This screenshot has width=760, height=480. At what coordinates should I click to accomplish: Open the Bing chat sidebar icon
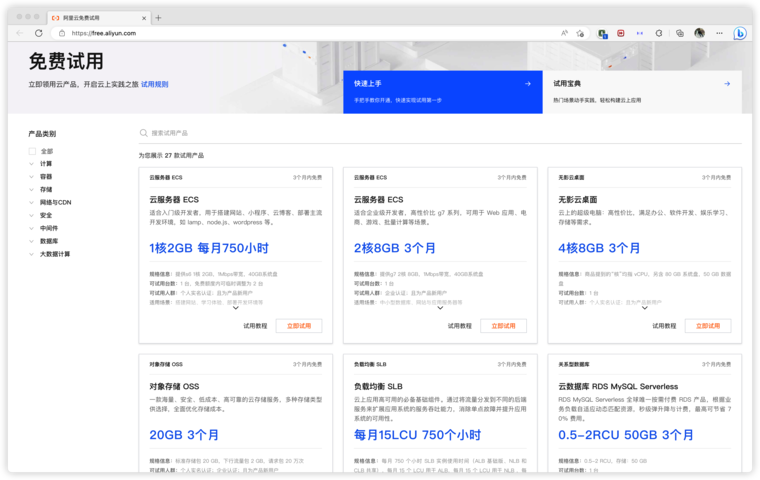tap(740, 33)
